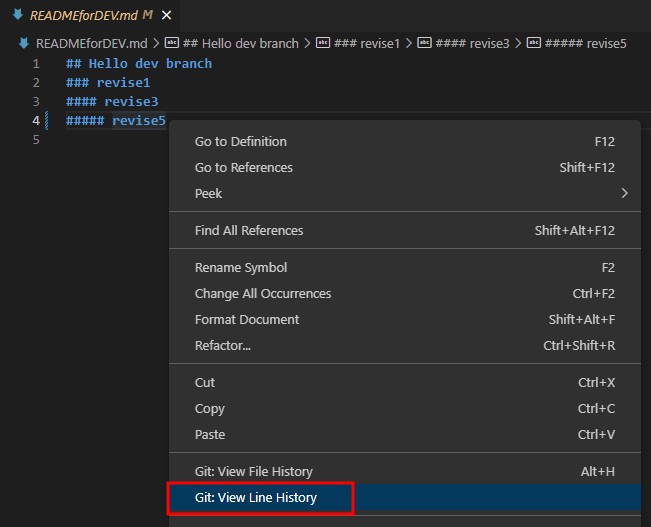Click the word 'revise5' on line 4
The image size is (651, 527).
coord(139,120)
